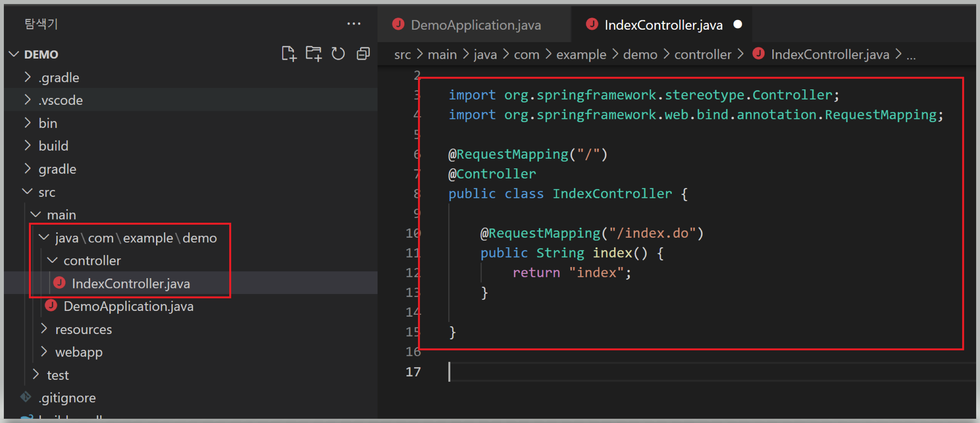Switch to the DemoApplication.java tab
Viewport: 980px width, 423px height.
[x=475, y=25]
